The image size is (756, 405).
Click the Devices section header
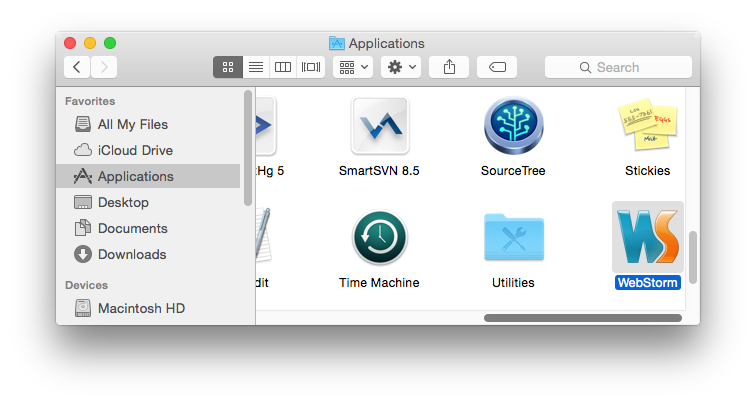(86, 285)
